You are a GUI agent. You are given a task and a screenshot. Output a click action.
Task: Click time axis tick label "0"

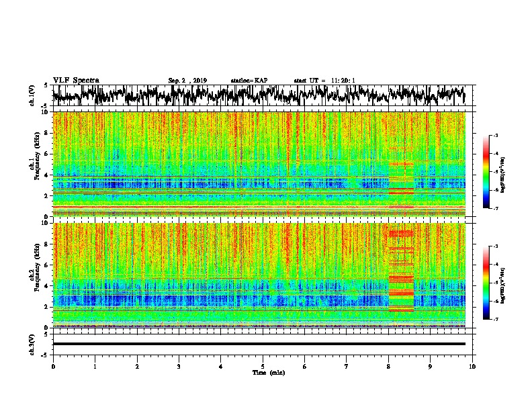pos(53,367)
